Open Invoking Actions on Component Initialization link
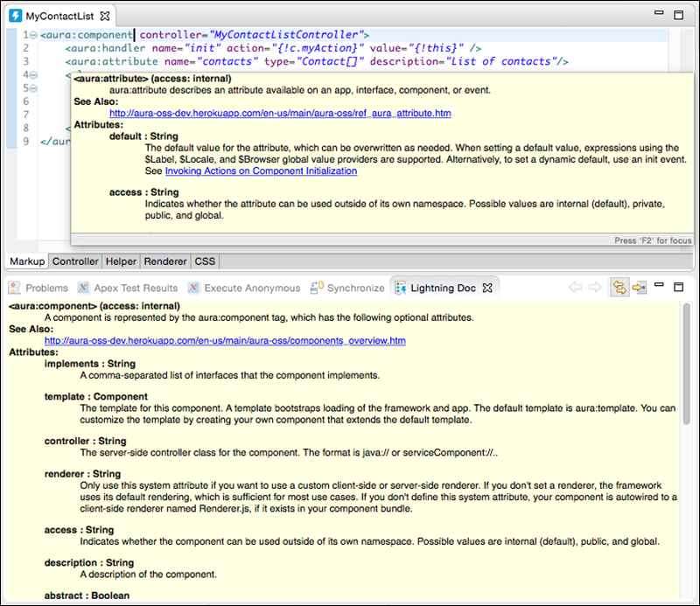Viewport: 700px width, 606px height. [x=261, y=171]
